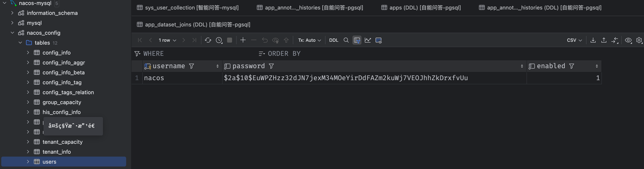Collapse the nacos_config schema
Screen dimensions: 644x169
12,33
